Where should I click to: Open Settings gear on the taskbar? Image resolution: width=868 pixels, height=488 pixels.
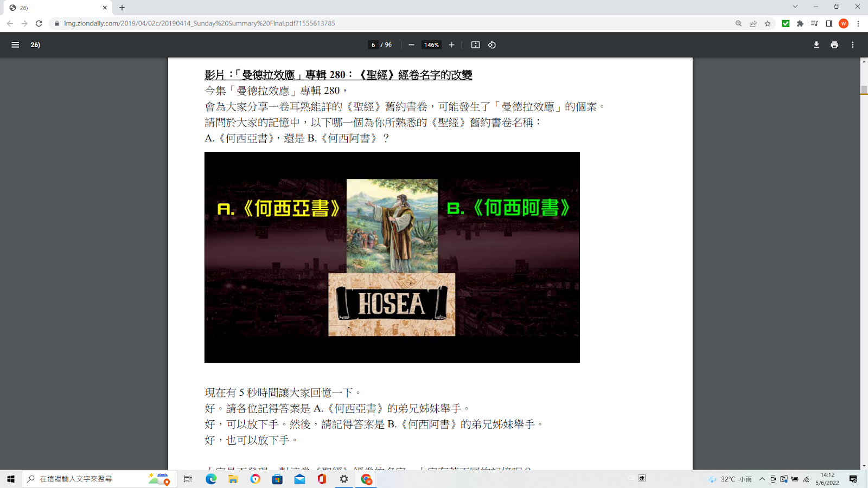click(344, 479)
